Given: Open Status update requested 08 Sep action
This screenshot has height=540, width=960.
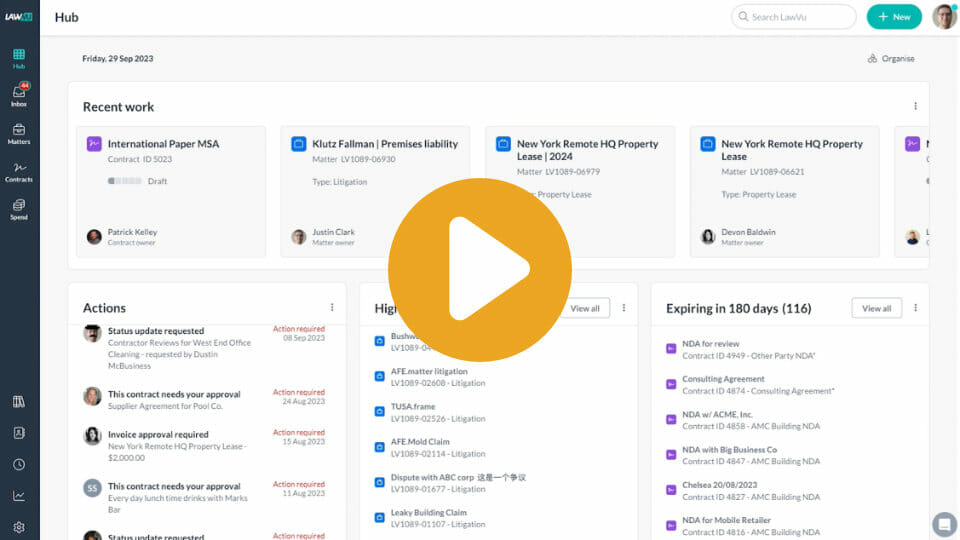Looking at the screenshot, I should coord(205,348).
